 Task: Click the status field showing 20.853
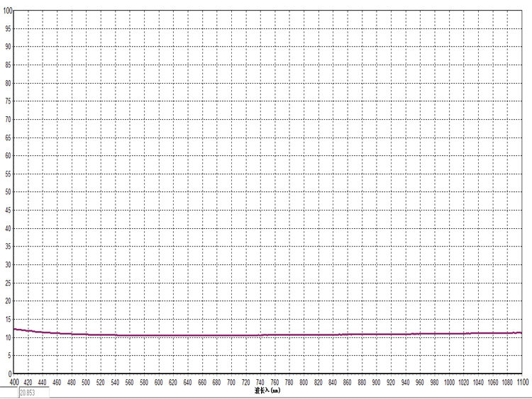[x=34, y=393]
